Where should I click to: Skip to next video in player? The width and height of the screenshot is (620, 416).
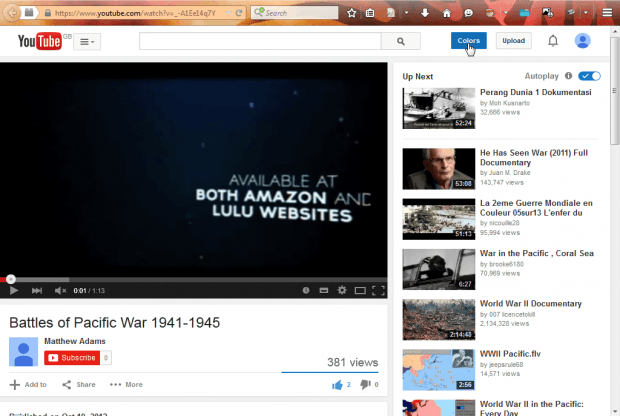(x=37, y=290)
